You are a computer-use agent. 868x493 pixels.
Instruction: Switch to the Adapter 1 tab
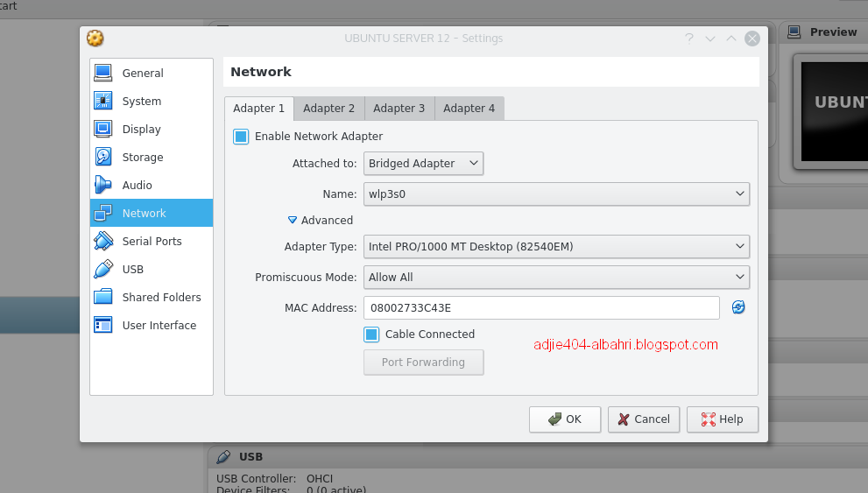tap(258, 109)
